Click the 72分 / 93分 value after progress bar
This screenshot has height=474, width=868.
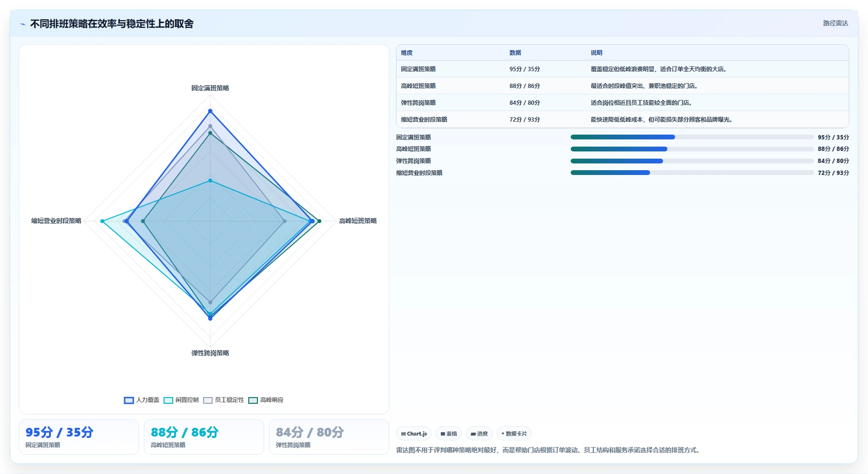coord(833,173)
